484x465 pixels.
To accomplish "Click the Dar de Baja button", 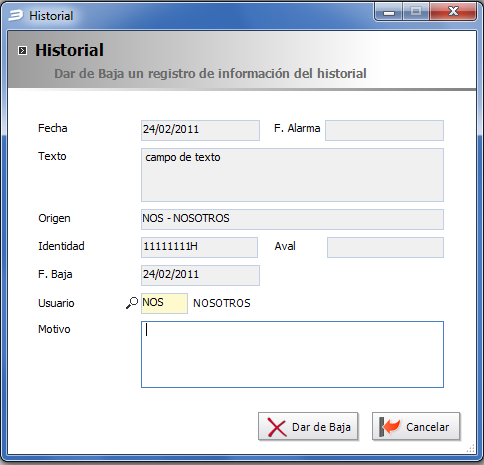I will pyautogui.click(x=308, y=427).
